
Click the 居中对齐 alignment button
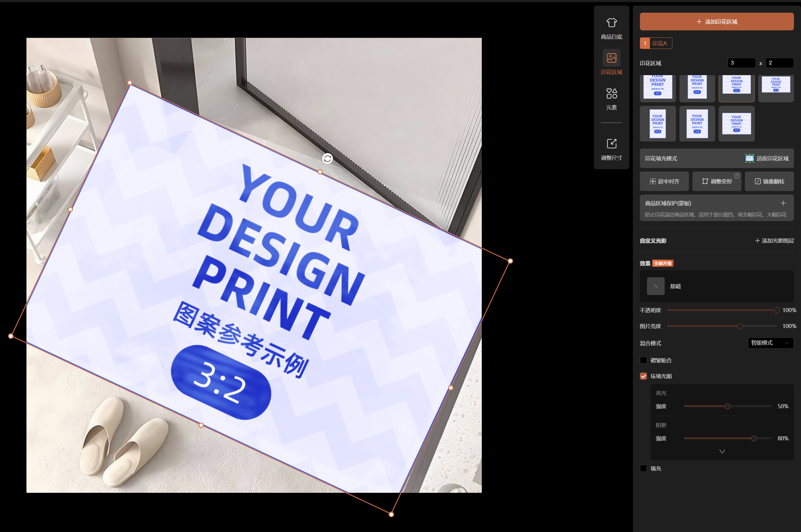(x=664, y=181)
